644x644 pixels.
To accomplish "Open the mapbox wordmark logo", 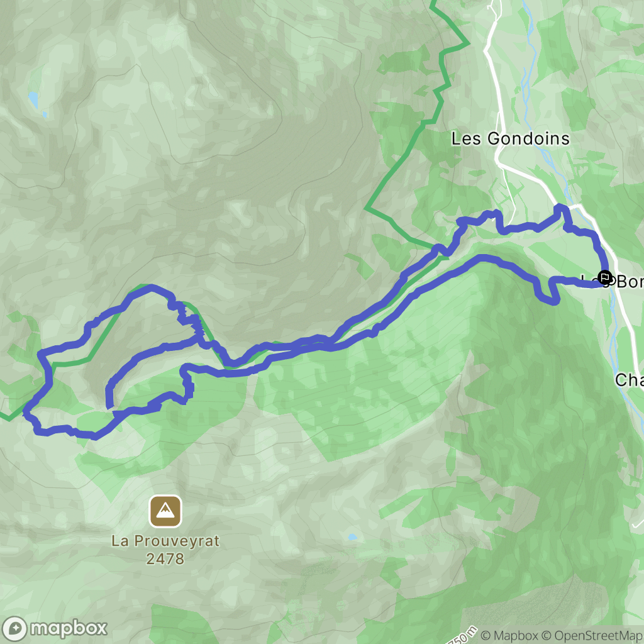I will pos(69,628).
